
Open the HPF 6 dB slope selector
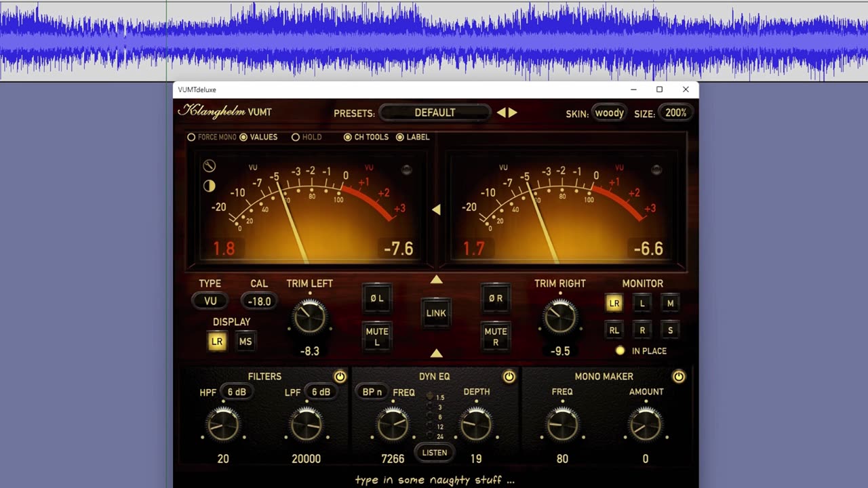pos(237,392)
